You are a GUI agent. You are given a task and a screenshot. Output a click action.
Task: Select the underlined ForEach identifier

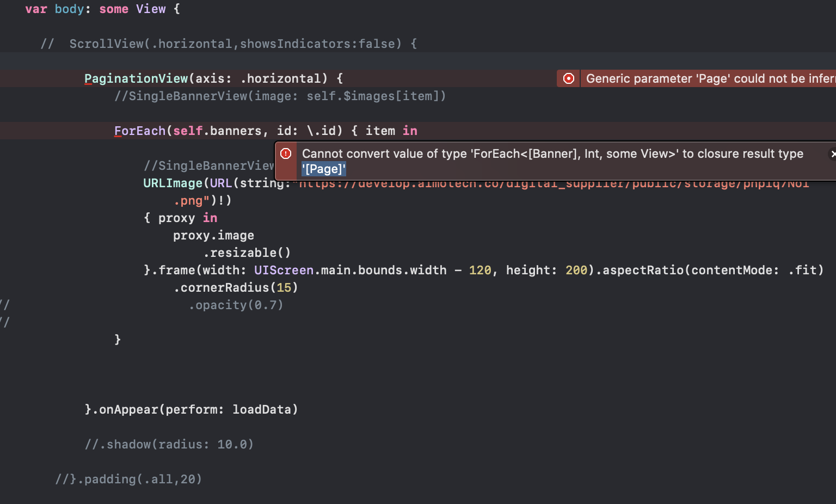[139, 131]
